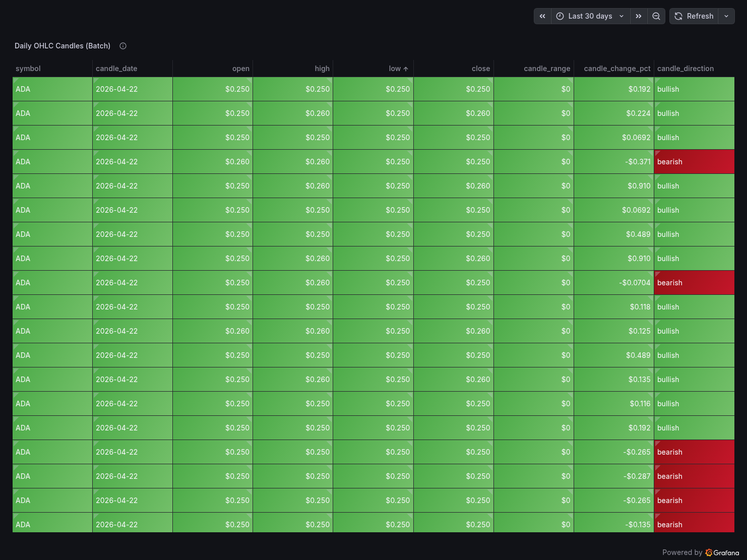The width and height of the screenshot is (747, 560).
Task: Select the $0.125 change percent cell
Action: tap(614, 331)
